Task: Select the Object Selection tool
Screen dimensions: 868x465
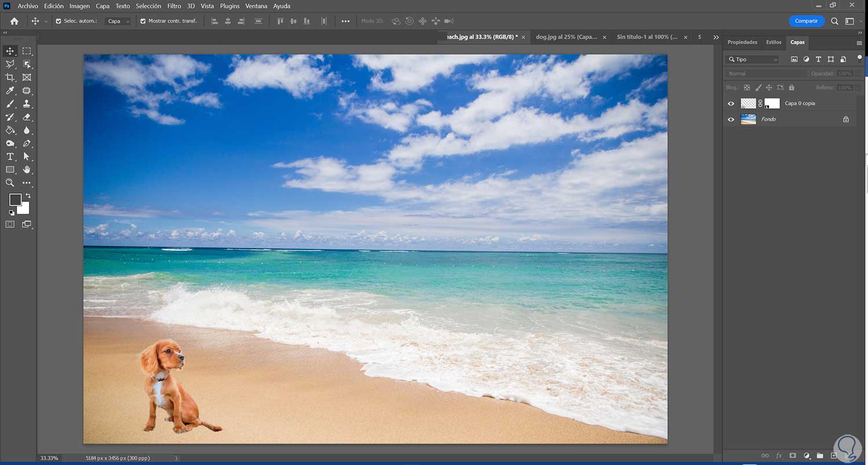Action: (x=27, y=64)
